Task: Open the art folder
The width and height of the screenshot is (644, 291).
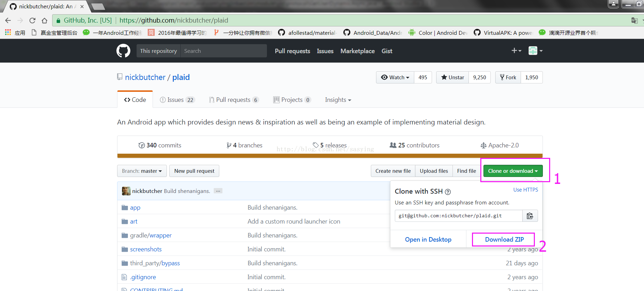Action: (134, 221)
